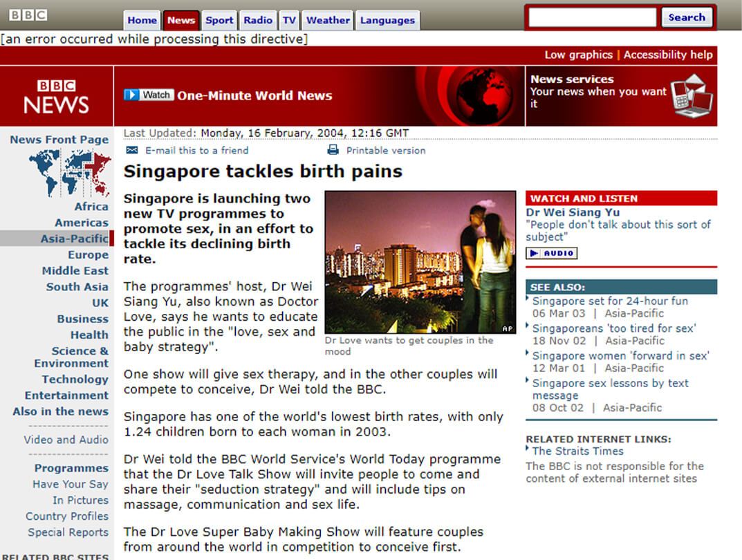Select Europe in the sidebar
Image resolution: width=742 pixels, height=560 pixels.
coord(88,255)
